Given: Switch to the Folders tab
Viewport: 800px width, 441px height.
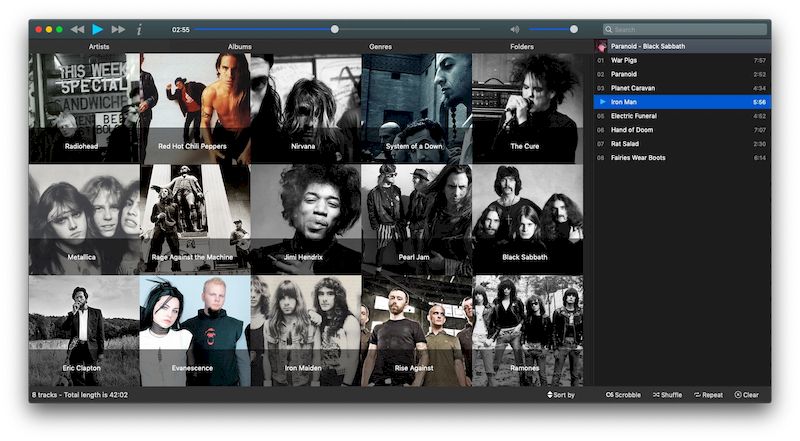Looking at the screenshot, I should click(521, 46).
